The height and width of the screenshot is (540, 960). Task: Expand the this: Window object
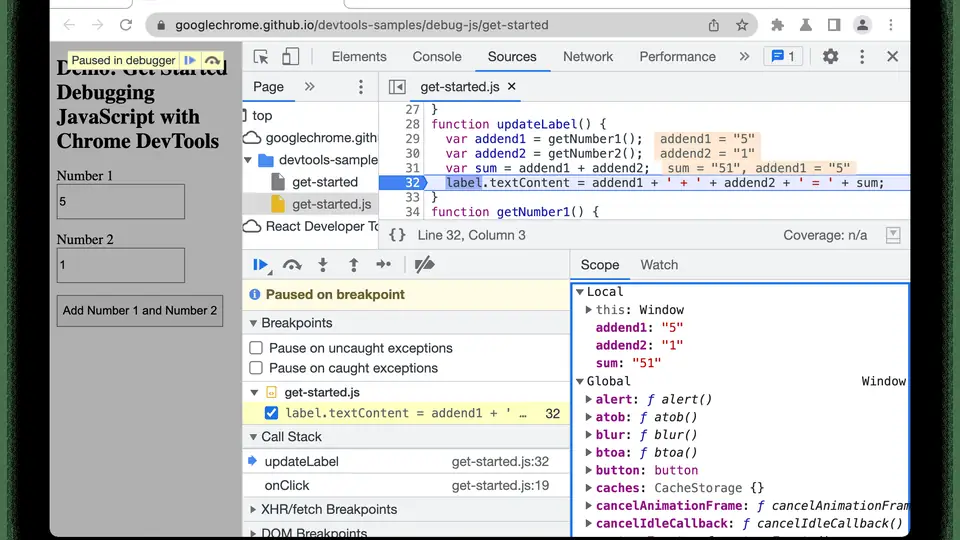click(x=588, y=310)
